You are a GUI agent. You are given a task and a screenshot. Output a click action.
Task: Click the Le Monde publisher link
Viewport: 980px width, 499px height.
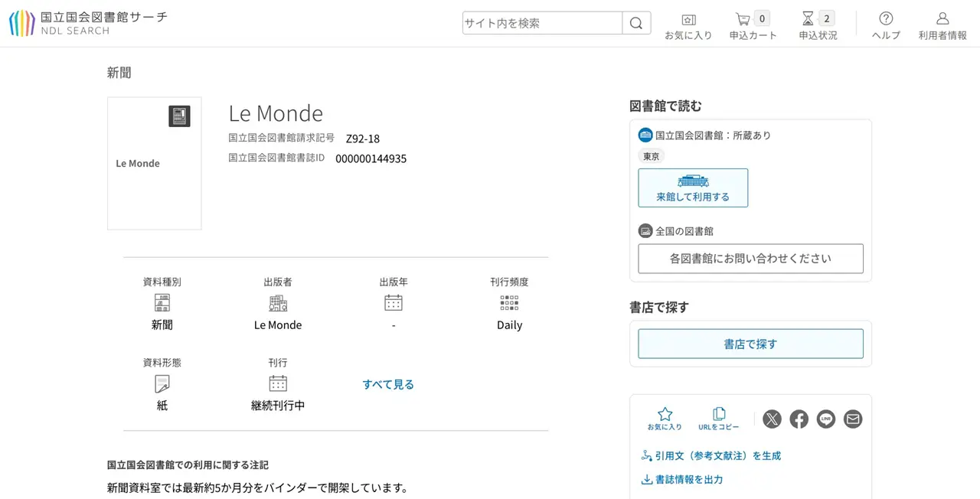(278, 325)
